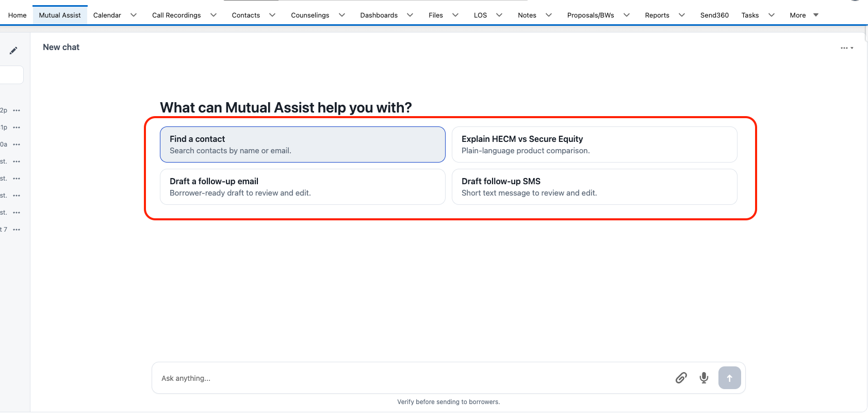Expand the Dashboards dropdown chevron
The height and width of the screenshot is (418, 868).
tap(410, 15)
